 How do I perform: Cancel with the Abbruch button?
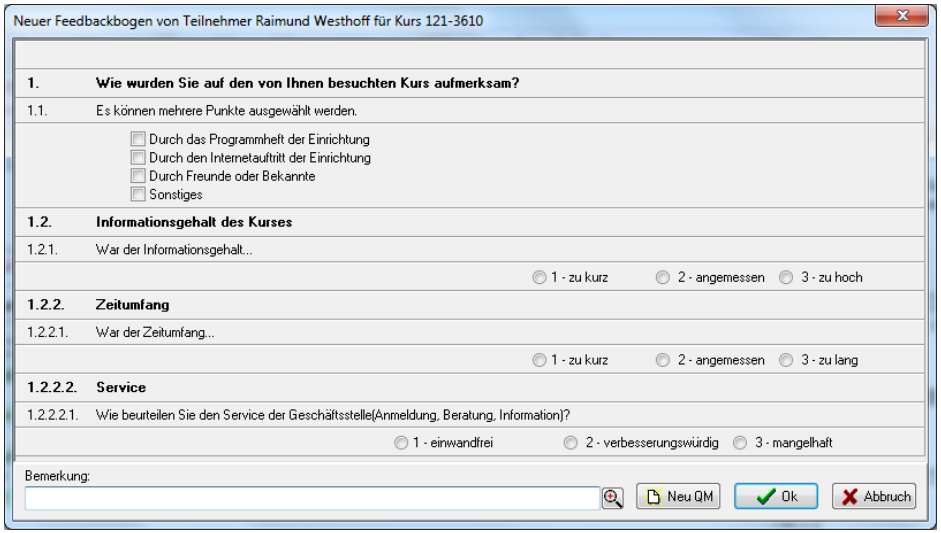click(874, 496)
